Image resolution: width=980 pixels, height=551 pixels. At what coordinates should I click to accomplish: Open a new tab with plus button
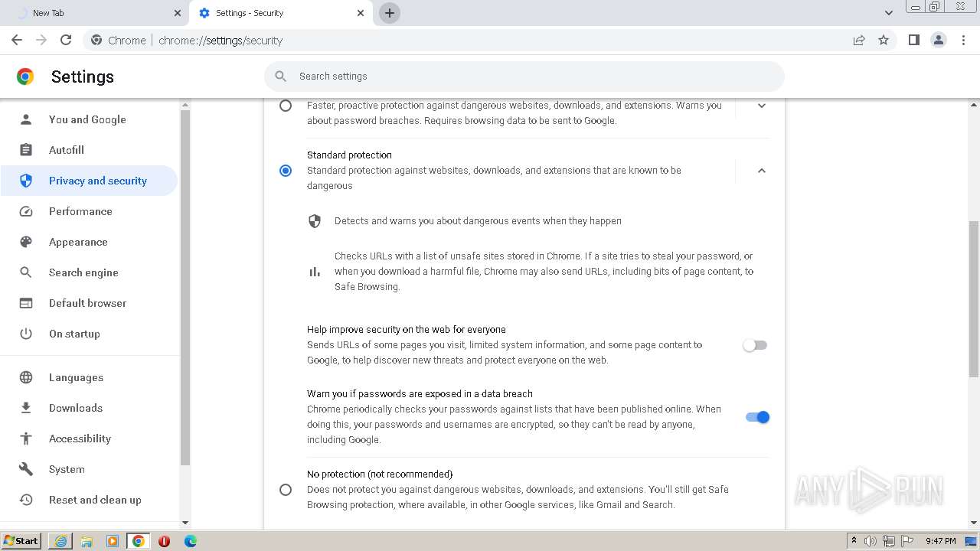(389, 13)
